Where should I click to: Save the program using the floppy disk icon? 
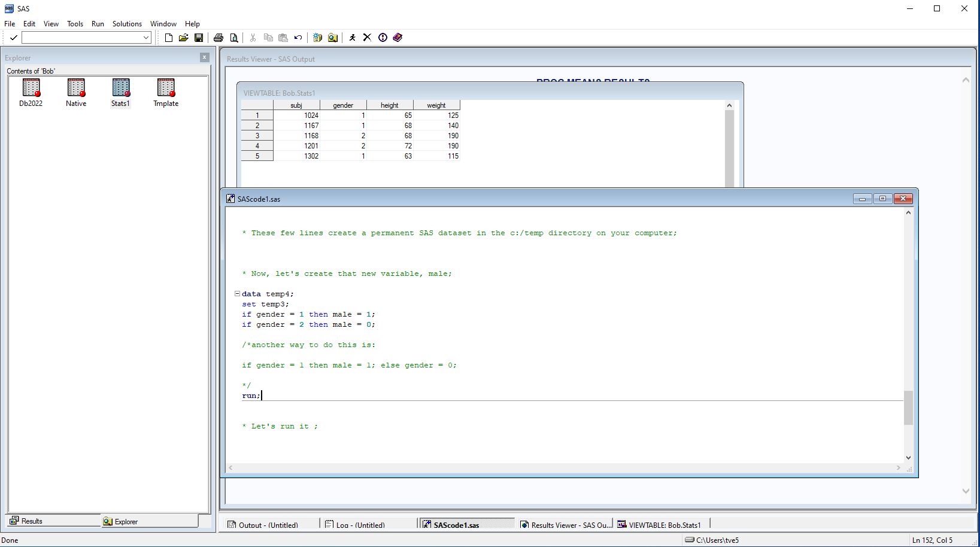click(x=199, y=38)
